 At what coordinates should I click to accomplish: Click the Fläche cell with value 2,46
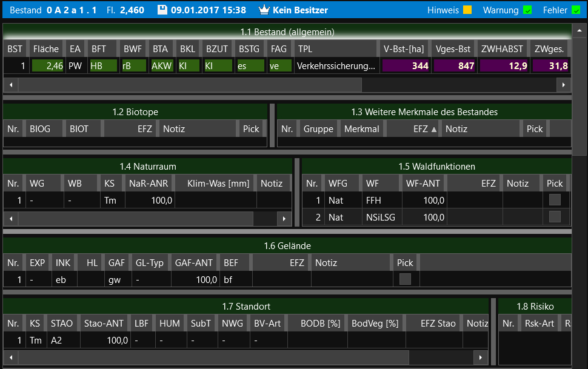(47, 66)
